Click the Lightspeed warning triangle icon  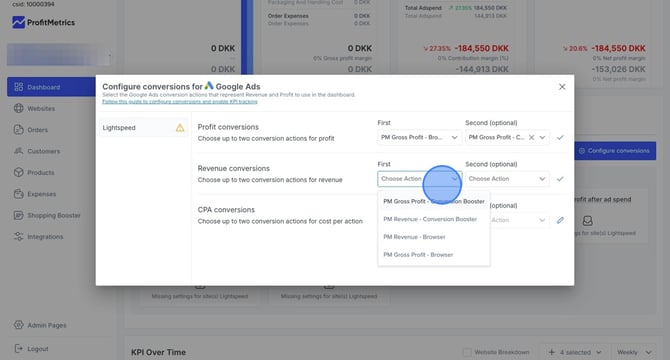click(x=180, y=127)
